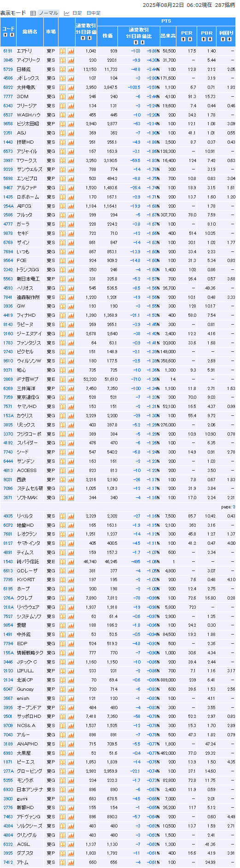240x868 pixels.
Task: Open the book icon for フルッタ row
Action: 63,215
